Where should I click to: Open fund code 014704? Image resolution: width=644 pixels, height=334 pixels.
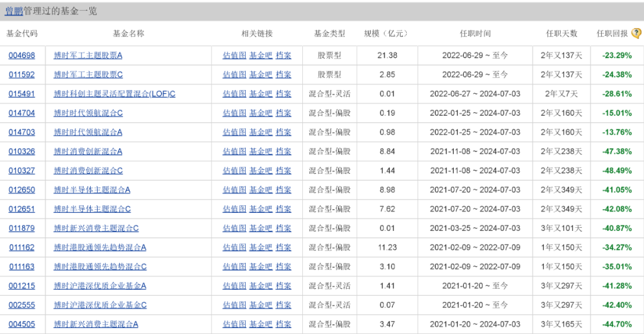point(22,113)
